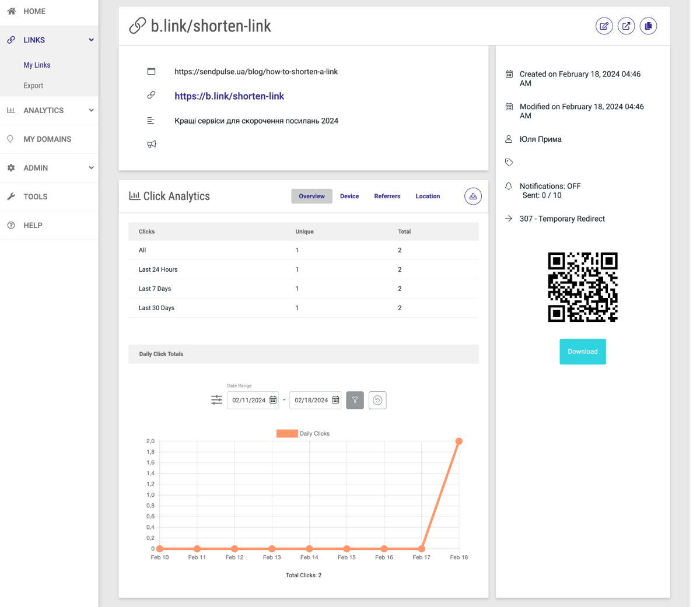
Task: Reset the date range with the undo icon
Action: click(x=377, y=400)
